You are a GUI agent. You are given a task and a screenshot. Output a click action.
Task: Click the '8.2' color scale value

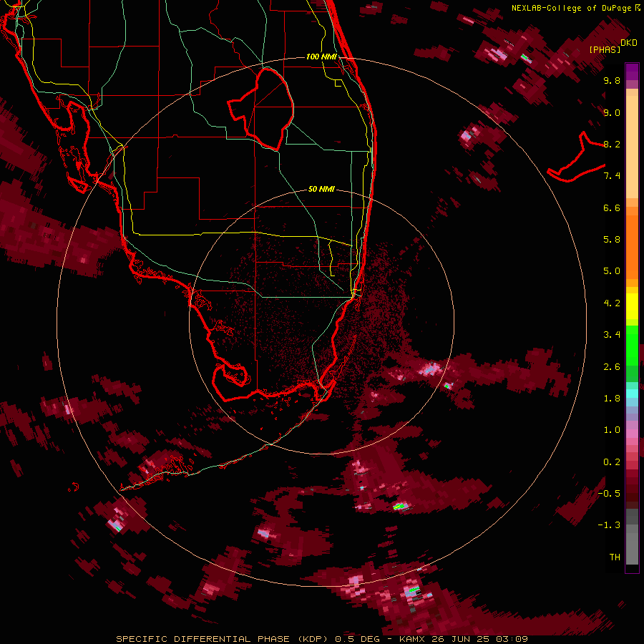coord(612,144)
